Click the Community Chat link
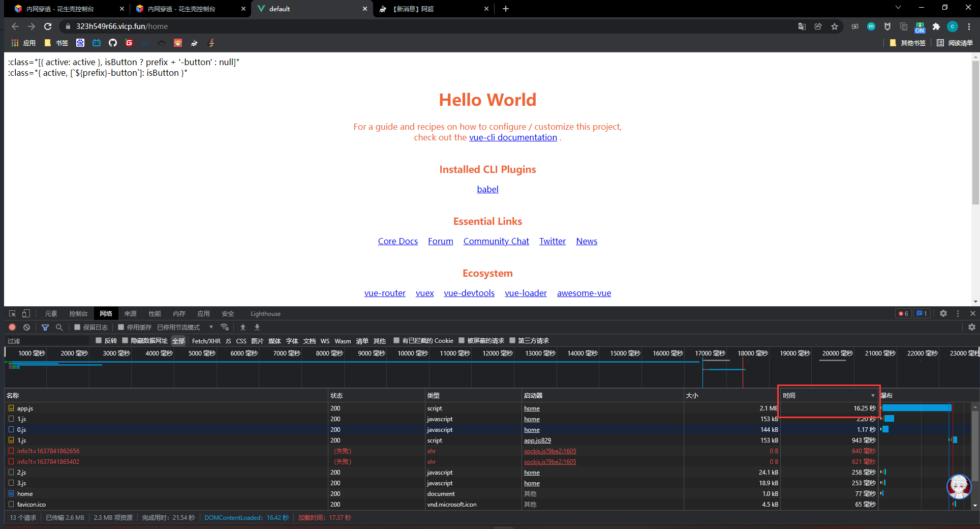The height and width of the screenshot is (529, 980). pyautogui.click(x=496, y=241)
